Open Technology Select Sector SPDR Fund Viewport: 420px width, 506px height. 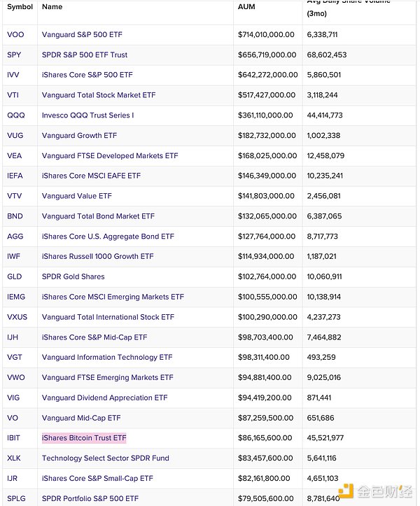pyautogui.click(x=106, y=458)
